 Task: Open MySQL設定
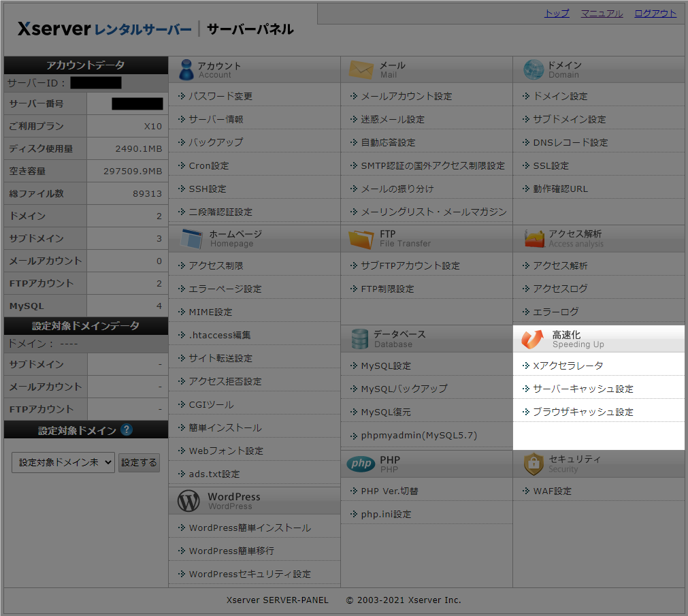pos(386,366)
